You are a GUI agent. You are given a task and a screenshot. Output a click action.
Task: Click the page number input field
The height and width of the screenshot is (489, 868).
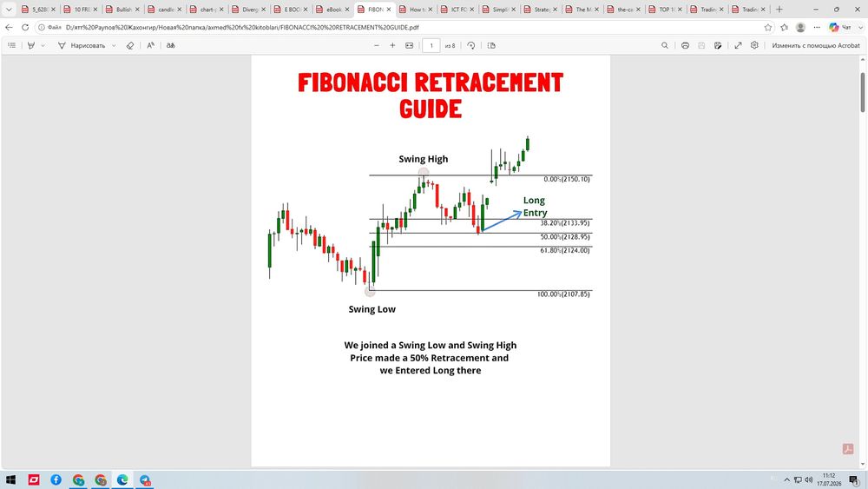431,45
